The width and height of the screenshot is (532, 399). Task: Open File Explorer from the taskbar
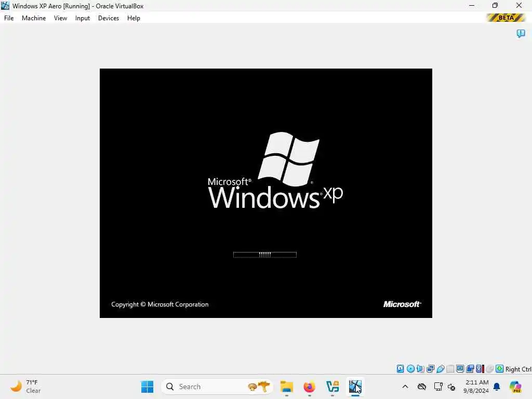click(287, 387)
